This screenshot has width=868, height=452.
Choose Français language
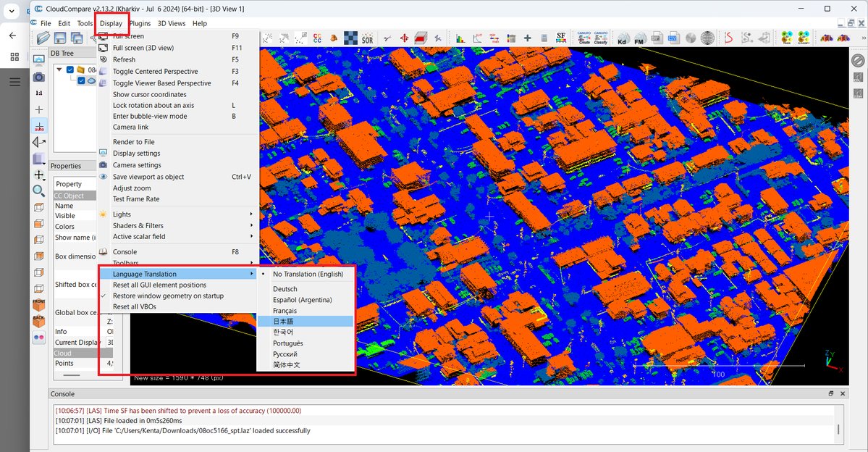point(306,311)
